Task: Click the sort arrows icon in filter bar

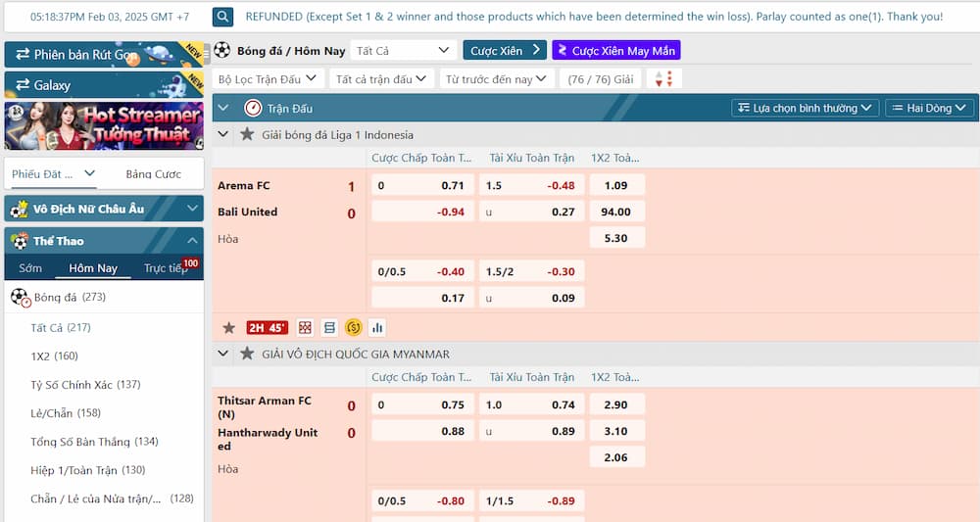Action: click(x=664, y=79)
